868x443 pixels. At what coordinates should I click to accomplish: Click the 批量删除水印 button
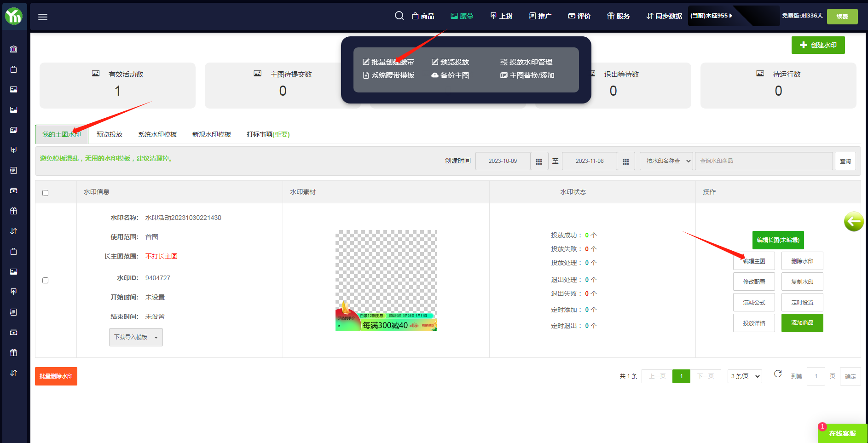(56, 376)
